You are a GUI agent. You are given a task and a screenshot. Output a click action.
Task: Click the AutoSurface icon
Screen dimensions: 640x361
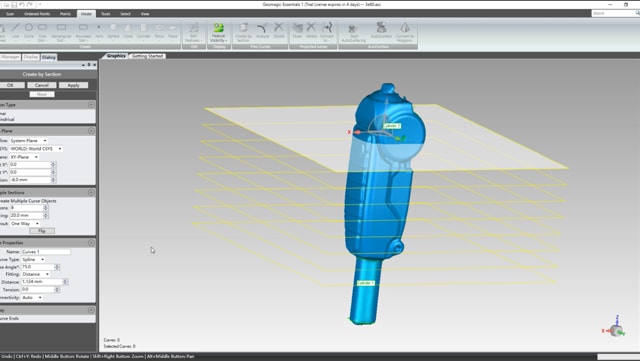(381, 31)
